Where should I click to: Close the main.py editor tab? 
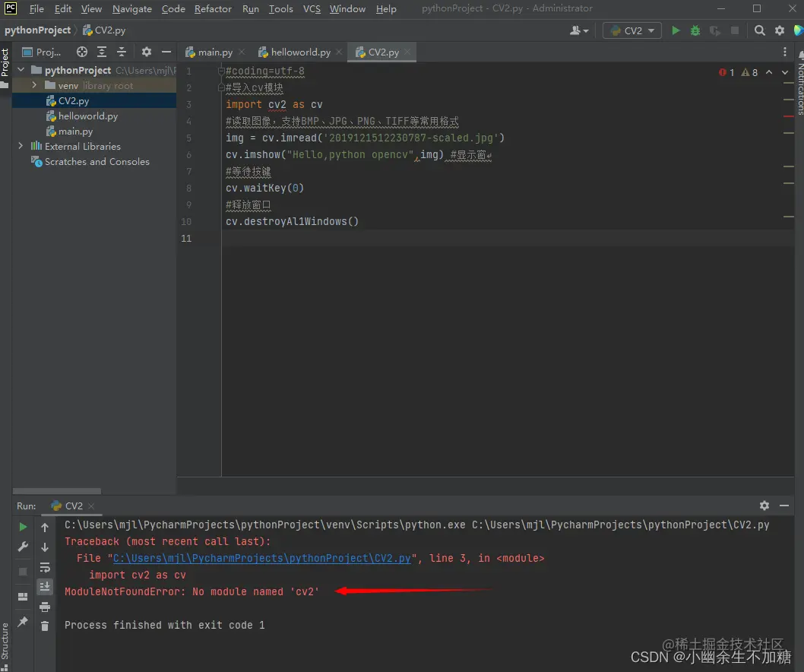(242, 52)
